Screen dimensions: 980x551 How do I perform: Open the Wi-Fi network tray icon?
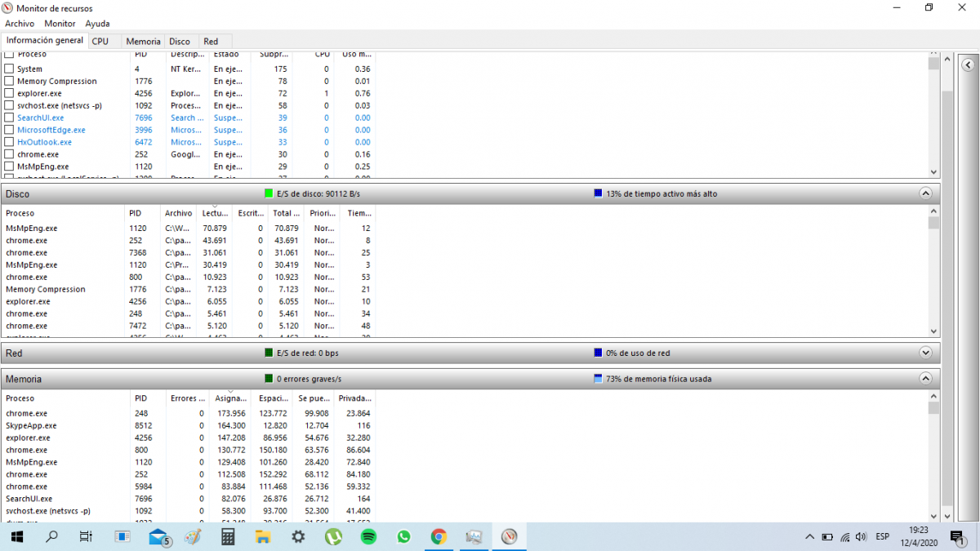[844, 536]
